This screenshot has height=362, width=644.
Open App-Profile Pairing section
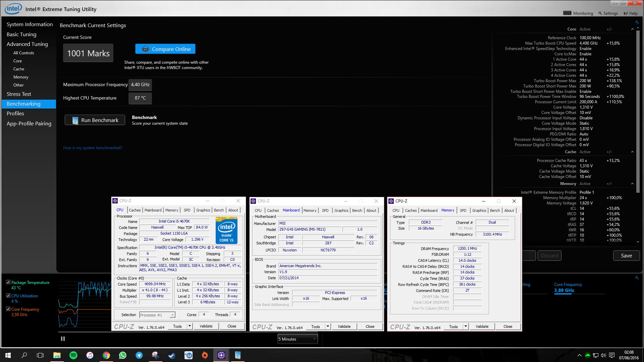point(29,124)
